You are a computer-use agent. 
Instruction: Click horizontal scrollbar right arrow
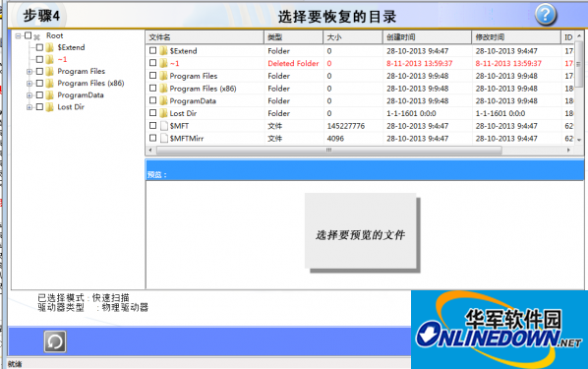click(x=569, y=151)
